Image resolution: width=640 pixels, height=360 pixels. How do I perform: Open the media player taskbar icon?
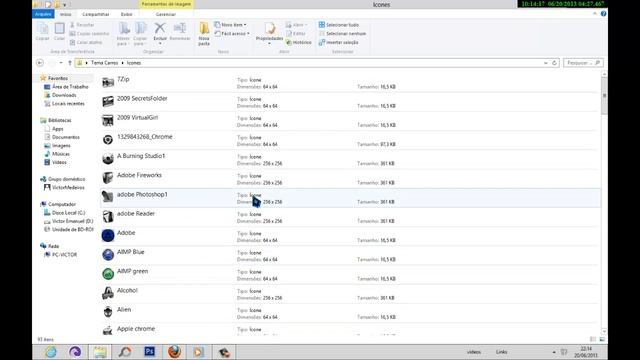click(x=199, y=352)
